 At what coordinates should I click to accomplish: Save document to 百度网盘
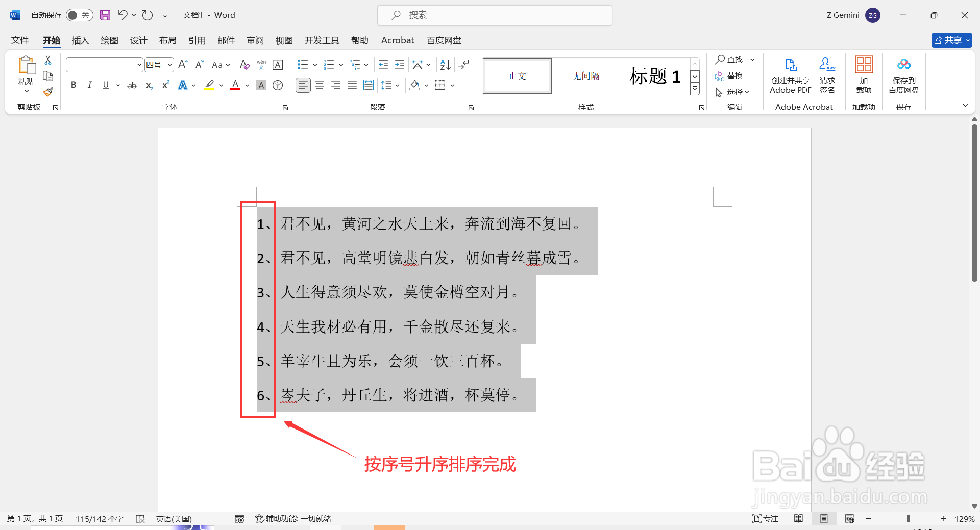(903, 75)
